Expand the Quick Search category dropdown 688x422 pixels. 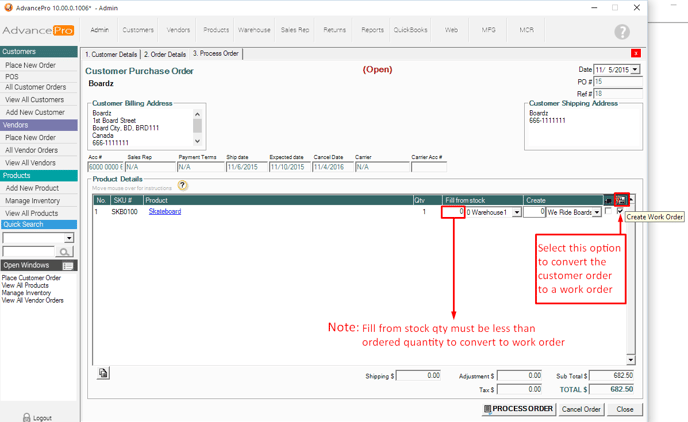pyautogui.click(x=69, y=238)
